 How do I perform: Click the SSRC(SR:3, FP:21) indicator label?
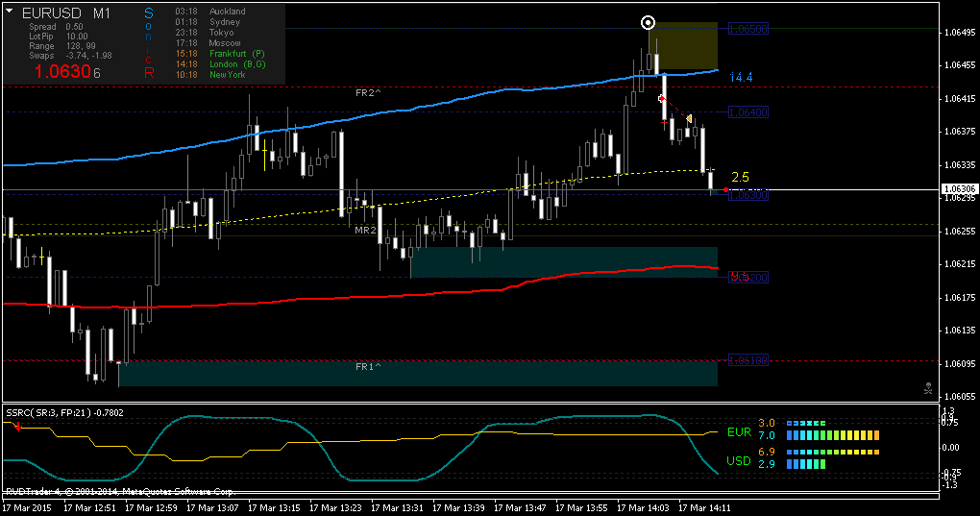click(65, 413)
